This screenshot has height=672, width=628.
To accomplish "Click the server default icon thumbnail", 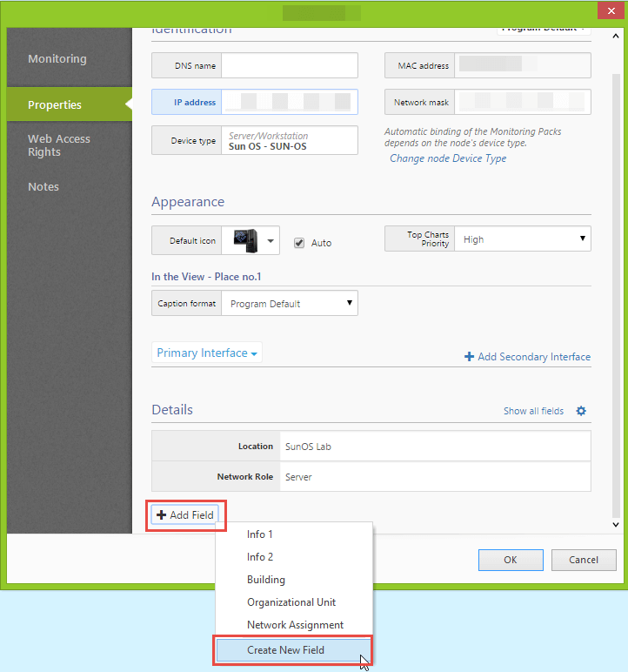I will [x=245, y=241].
